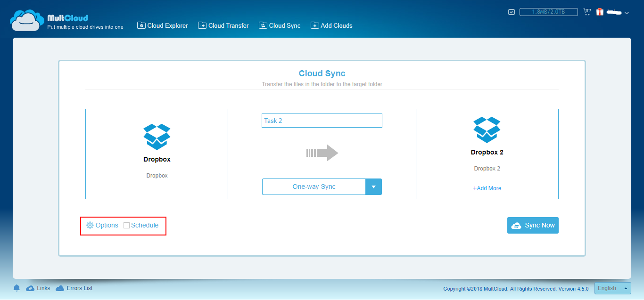Click the 1.8MB/2.0TB traffic usage bar
Image resolution: width=644 pixels, height=300 pixels.
coord(548,12)
